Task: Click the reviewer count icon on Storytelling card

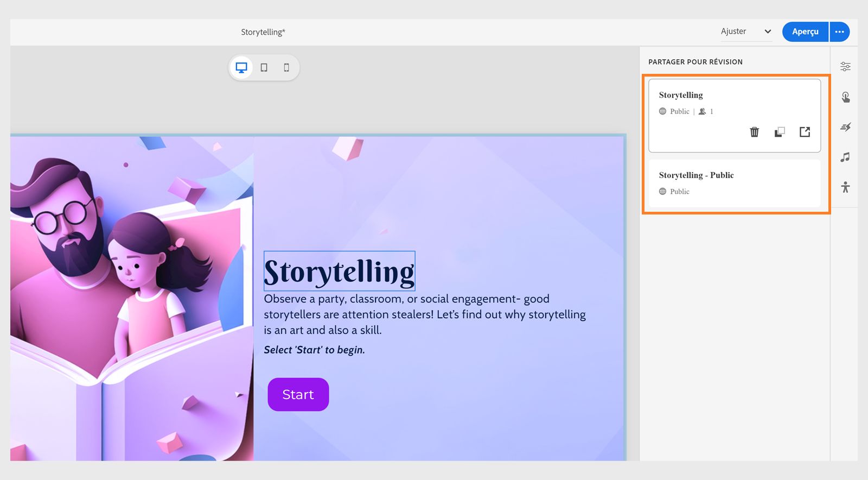Action: pos(702,111)
